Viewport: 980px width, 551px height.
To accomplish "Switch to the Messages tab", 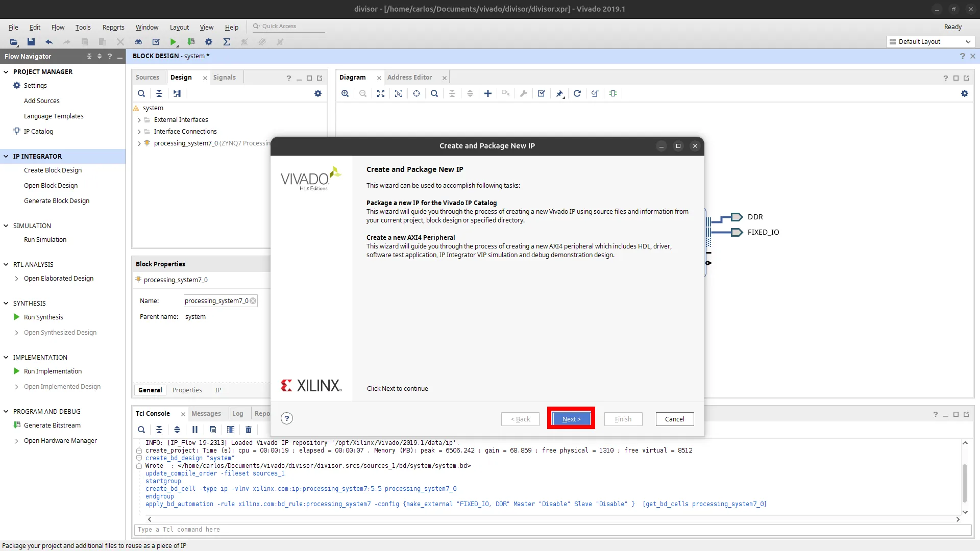I will 206,414.
